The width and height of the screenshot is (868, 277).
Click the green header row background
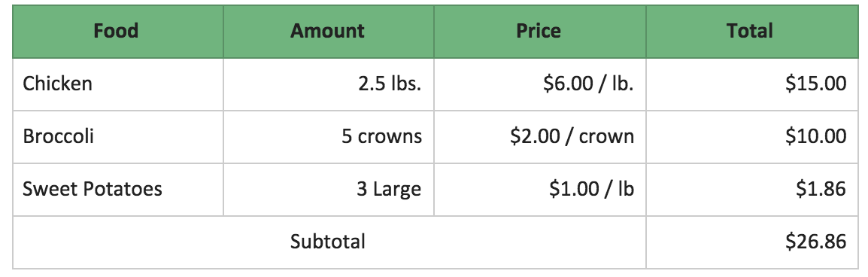point(435,32)
